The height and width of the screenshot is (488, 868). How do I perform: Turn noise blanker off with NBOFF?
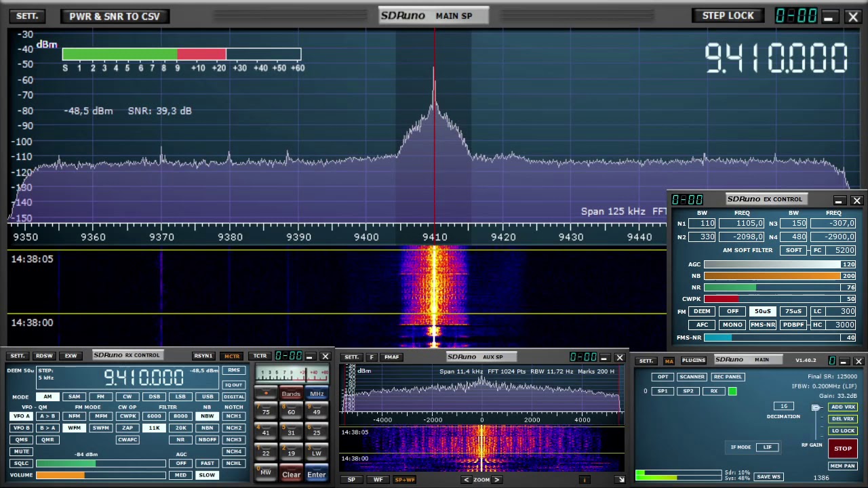tap(207, 439)
